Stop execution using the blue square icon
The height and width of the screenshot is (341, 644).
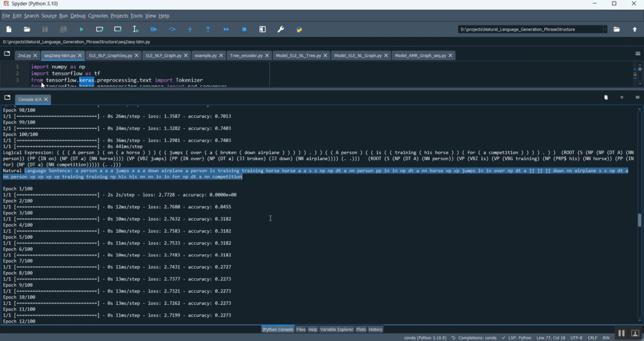[x=244, y=29]
